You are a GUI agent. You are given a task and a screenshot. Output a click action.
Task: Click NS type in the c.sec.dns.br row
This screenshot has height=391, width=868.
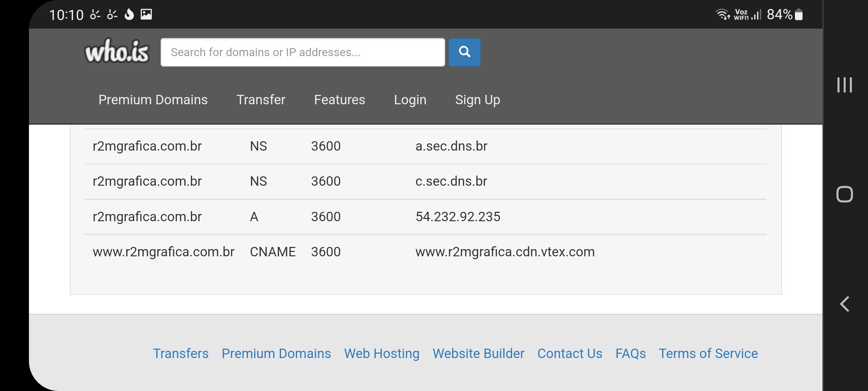coord(258,181)
